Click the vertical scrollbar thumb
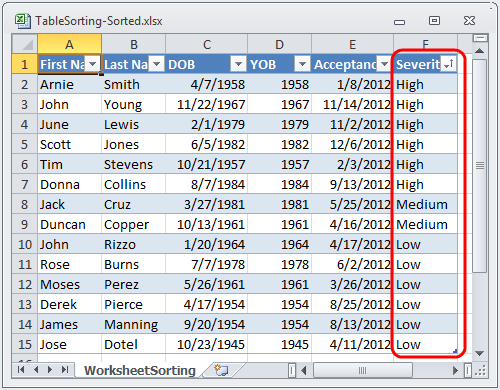The height and width of the screenshot is (390, 500). point(480,166)
